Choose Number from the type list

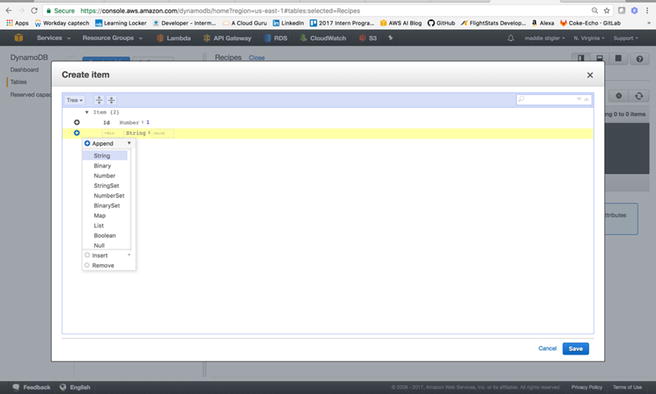point(105,176)
